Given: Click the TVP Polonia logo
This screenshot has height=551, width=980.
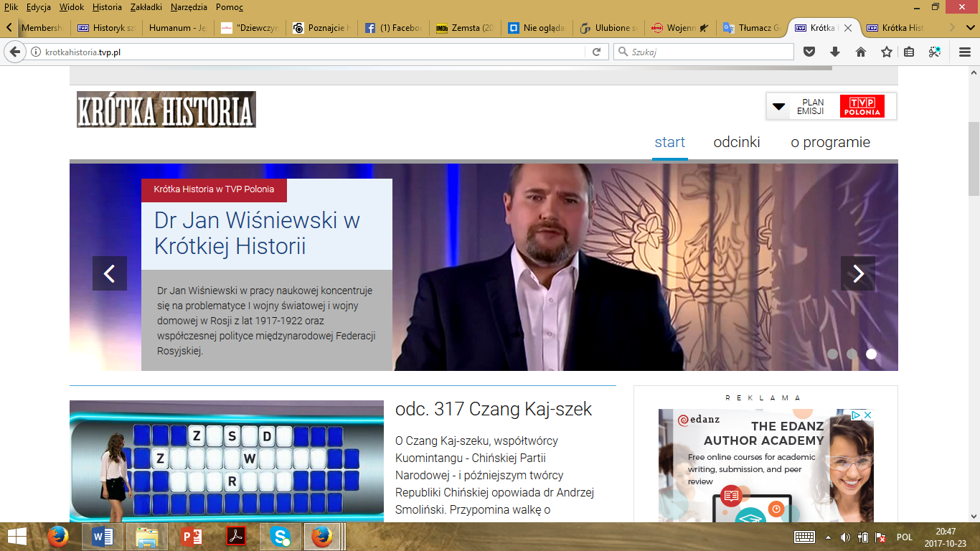Looking at the screenshot, I should tap(862, 106).
